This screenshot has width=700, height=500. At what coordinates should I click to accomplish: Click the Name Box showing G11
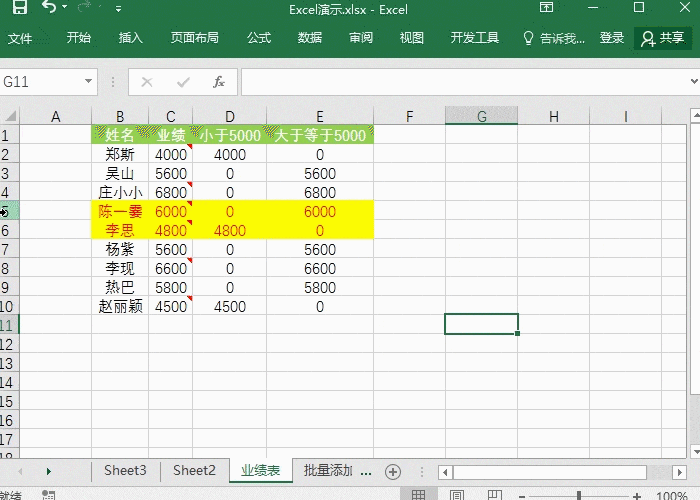tap(42, 82)
